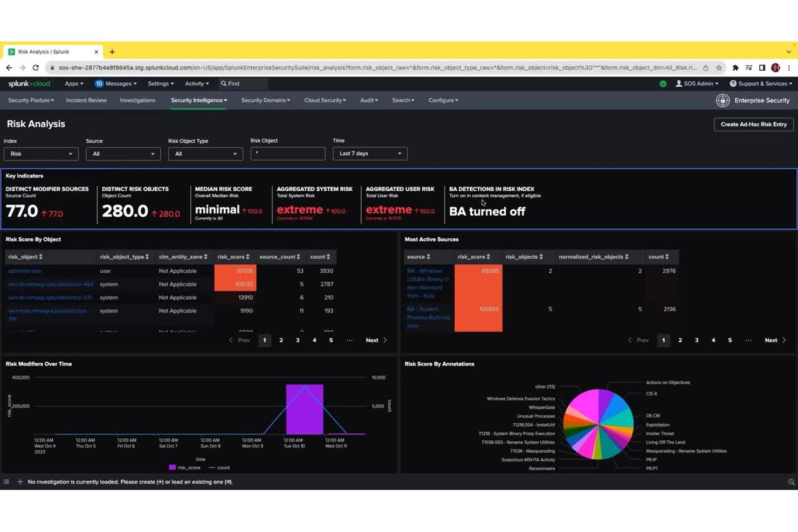Sort Risk Score By Object by risk_score
This screenshot has height=532, width=798.
[x=233, y=257]
